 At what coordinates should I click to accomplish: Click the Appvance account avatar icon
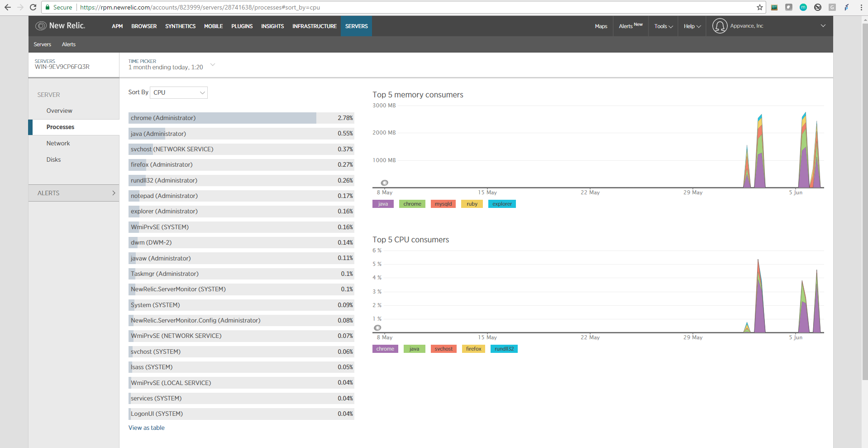720,26
